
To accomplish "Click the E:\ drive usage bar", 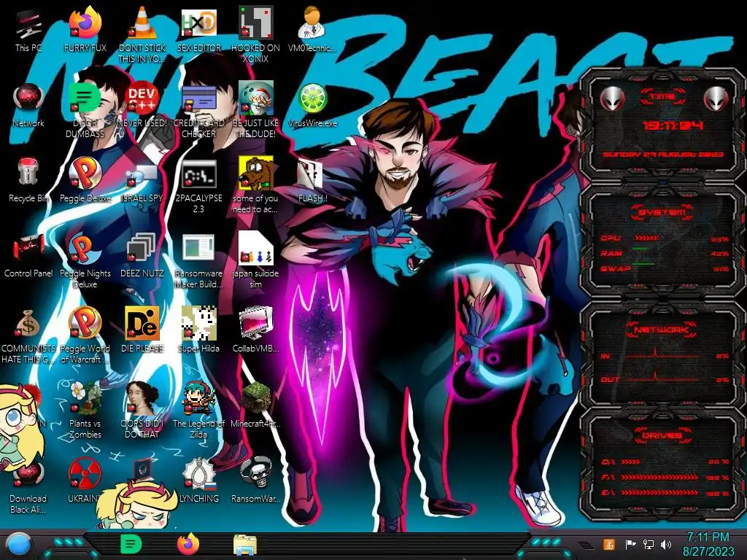I will (659, 492).
